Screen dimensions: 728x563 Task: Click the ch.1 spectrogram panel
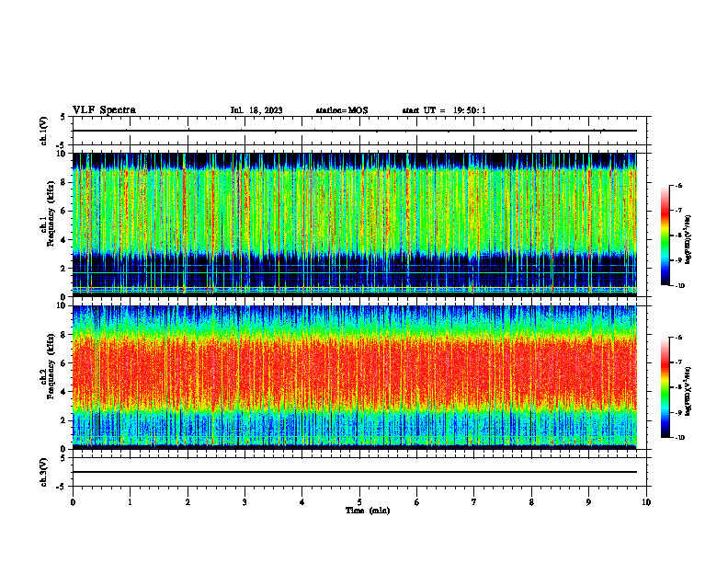point(355,224)
